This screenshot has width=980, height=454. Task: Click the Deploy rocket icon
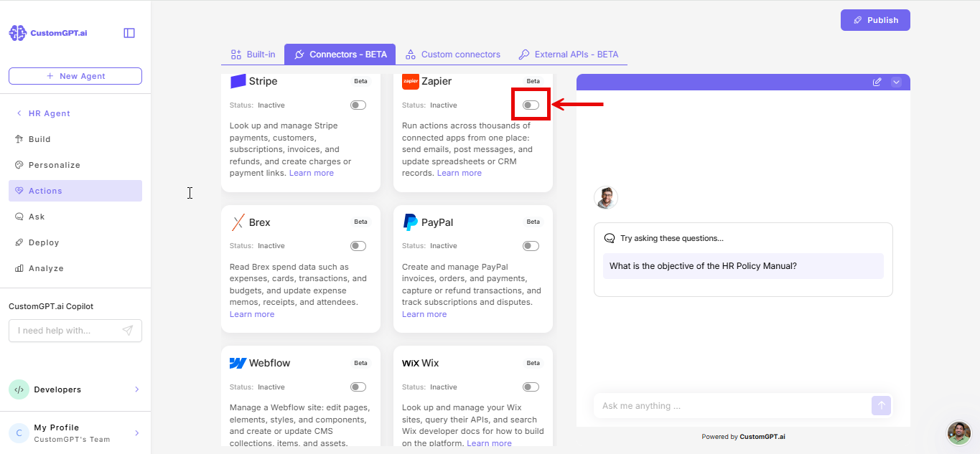[x=19, y=242]
